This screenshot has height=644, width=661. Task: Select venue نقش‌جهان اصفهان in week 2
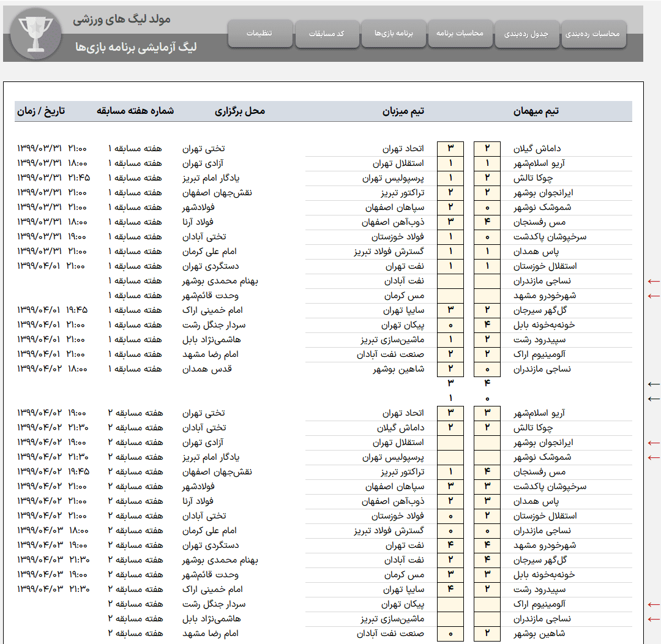(x=217, y=472)
